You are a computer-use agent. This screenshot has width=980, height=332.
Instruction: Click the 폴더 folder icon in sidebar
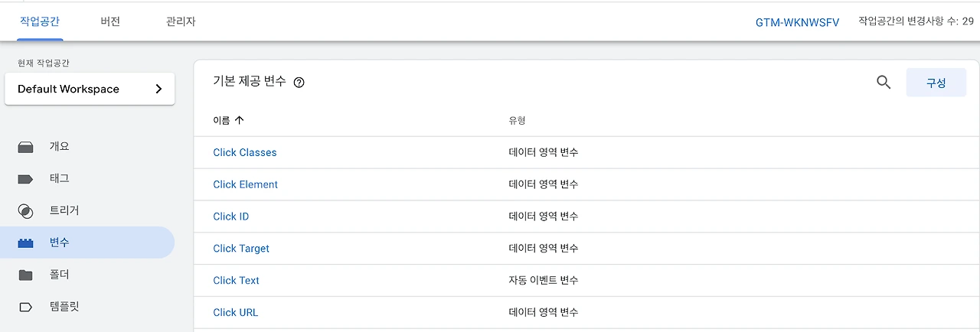pyautogui.click(x=25, y=275)
